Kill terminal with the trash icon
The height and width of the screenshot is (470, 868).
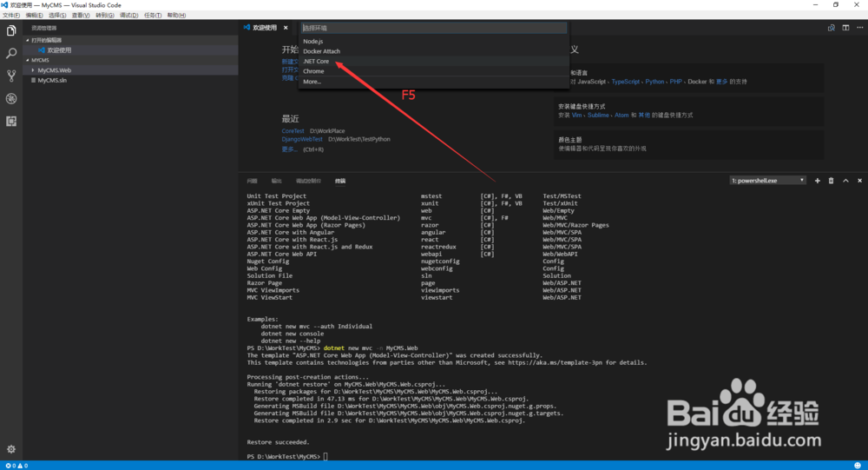(831, 181)
